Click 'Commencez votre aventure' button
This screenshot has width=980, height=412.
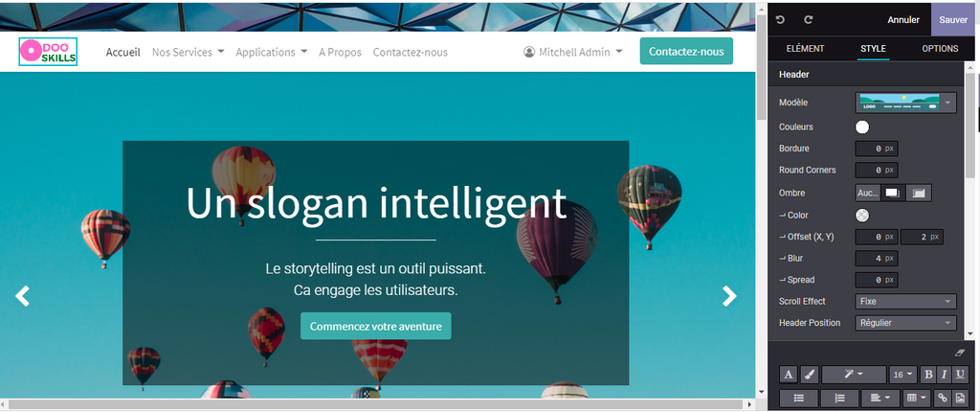(x=375, y=326)
